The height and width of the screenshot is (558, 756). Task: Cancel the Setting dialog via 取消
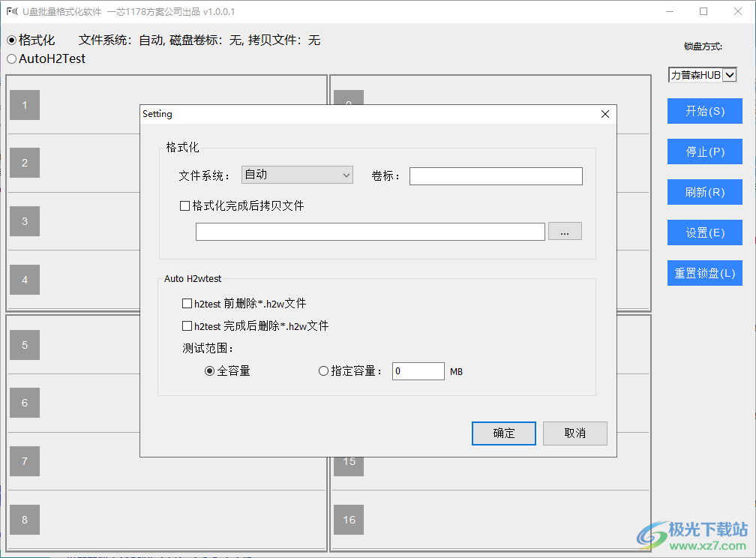pyautogui.click(x=574, y=433)
